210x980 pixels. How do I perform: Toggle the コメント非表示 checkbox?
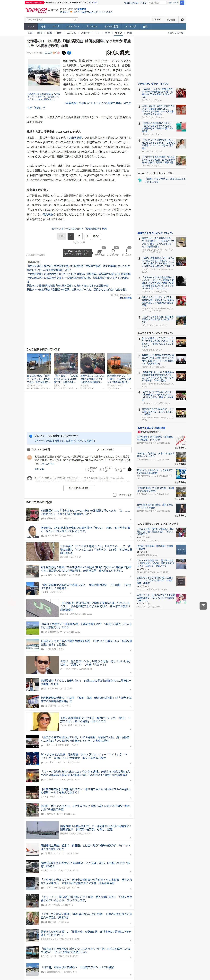[115, 495]
